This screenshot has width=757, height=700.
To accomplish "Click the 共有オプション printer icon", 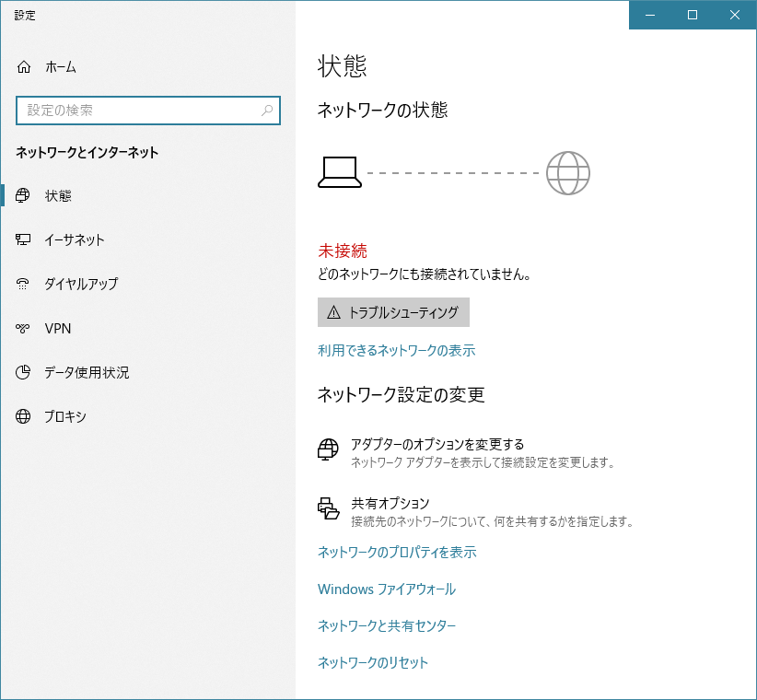I will [x=328, y=508].
